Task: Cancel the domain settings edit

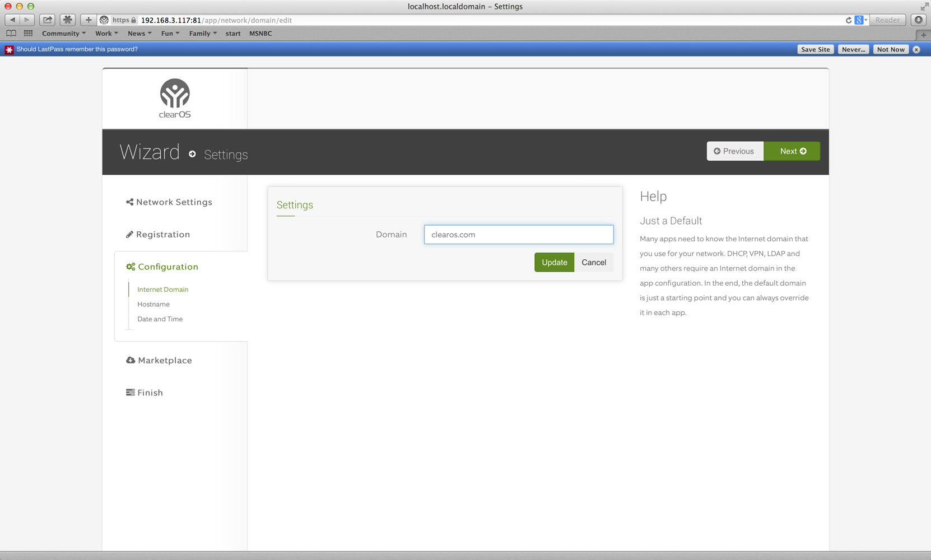Action: click(x=594, y=262)
